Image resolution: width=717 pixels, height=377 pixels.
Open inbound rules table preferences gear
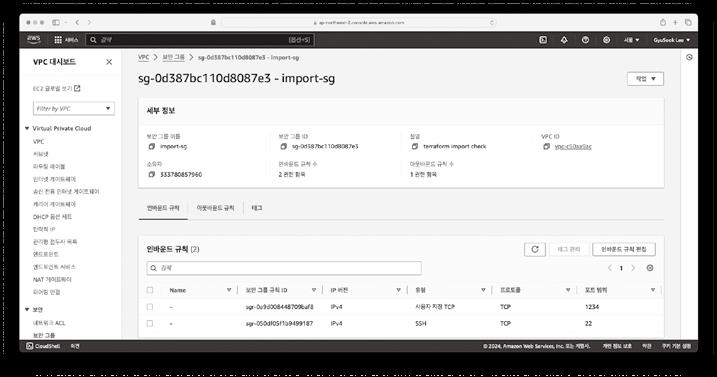650,268
